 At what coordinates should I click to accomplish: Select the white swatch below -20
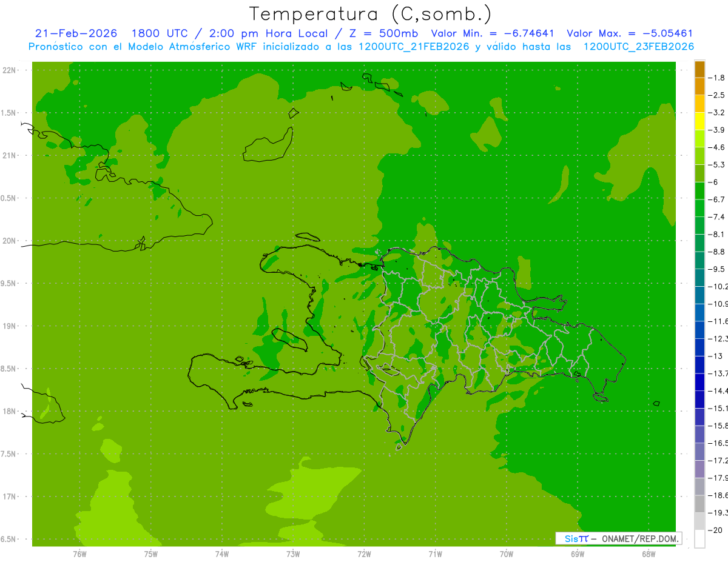click(699, 539)
